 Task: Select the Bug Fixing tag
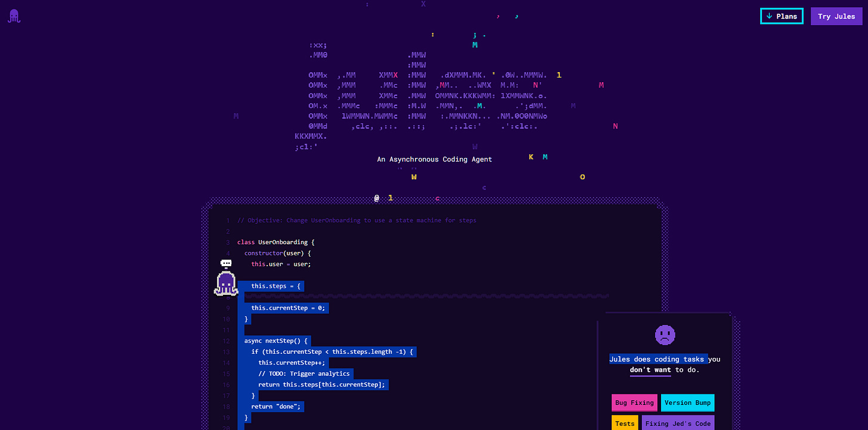[634, 403]
